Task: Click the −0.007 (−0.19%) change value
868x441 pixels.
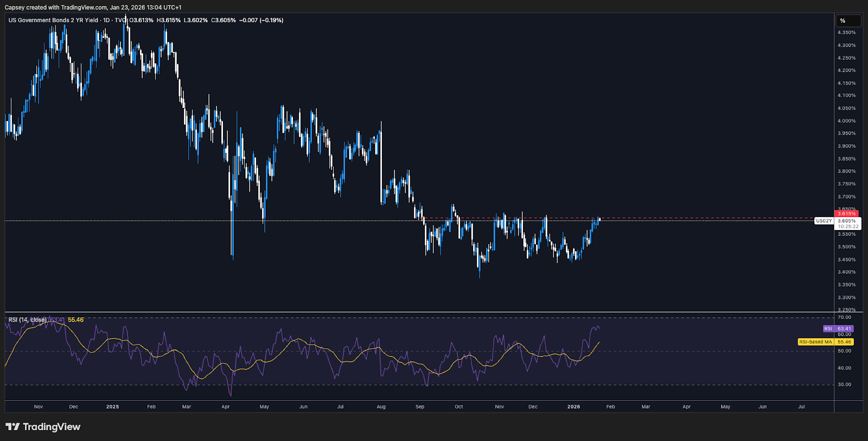Action: (x=261, y=20)
